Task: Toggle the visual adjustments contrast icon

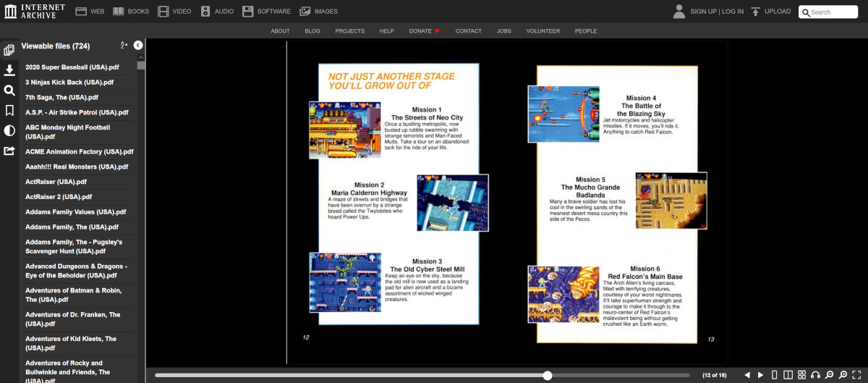Action: [x=9, y=130]
